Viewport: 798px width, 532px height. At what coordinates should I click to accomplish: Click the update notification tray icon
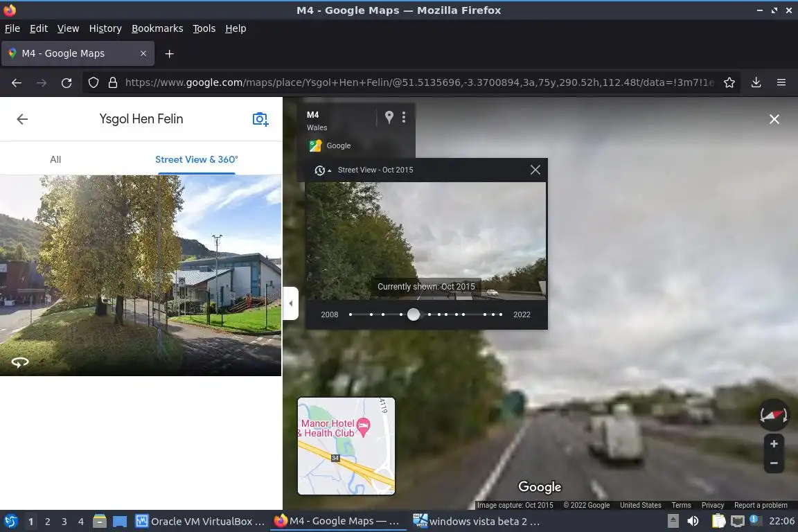755,520
